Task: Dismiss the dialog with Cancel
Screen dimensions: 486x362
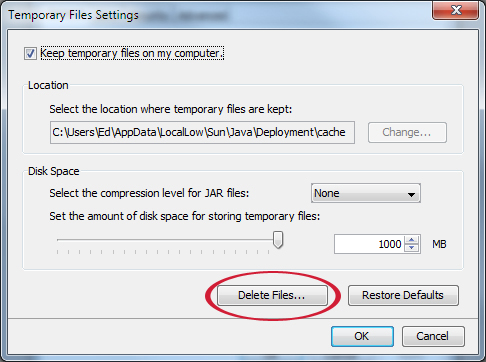Action: [433, 336]
